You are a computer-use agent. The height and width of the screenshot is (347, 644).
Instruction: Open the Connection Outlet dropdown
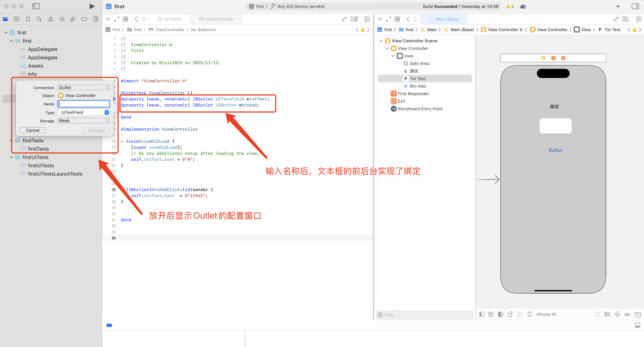coord(83,87)
